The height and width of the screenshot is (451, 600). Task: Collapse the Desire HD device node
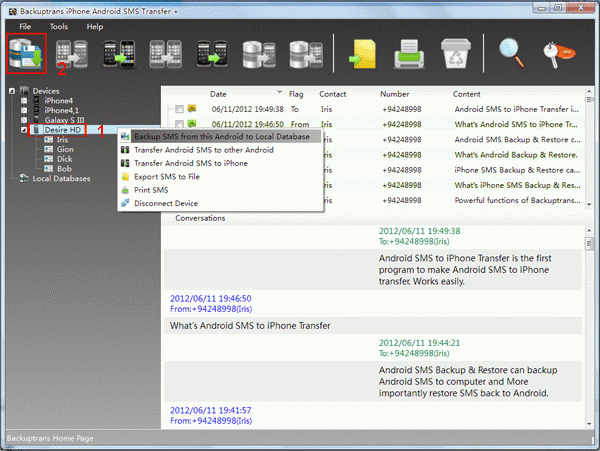(24, 130)
